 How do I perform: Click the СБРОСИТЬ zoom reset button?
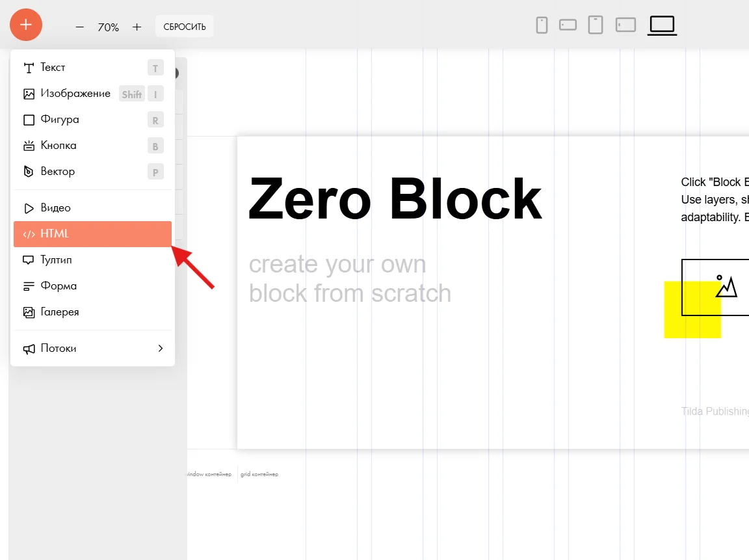[185, 27]
